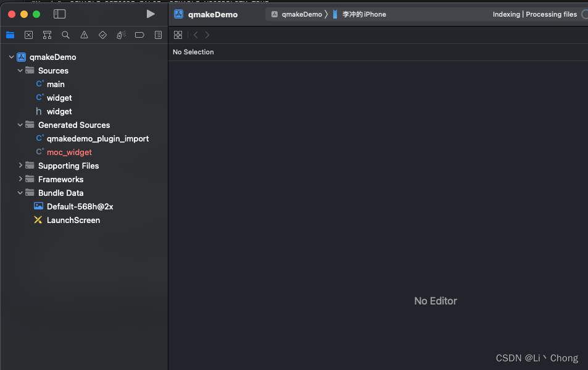Select the moc_widget generated source file
This screenshot has height=370, width=588.
[x=69, y=152]
